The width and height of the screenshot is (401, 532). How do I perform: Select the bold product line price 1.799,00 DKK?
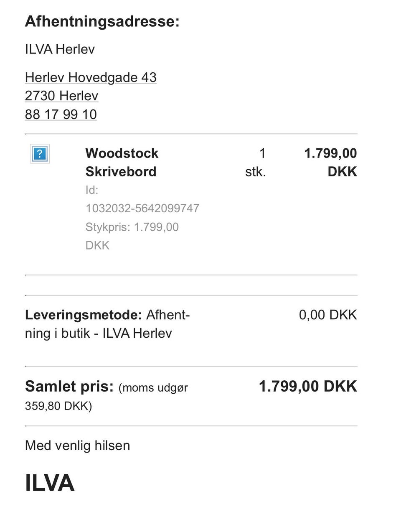click(330, 162)
